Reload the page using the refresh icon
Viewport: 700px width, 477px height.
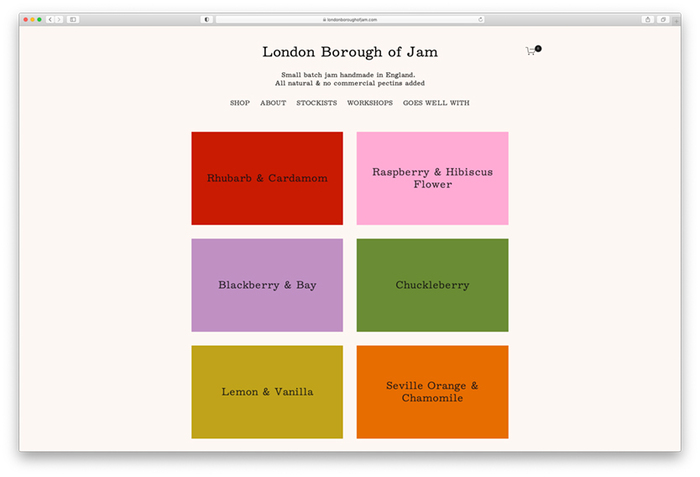(x=480, y=20)
